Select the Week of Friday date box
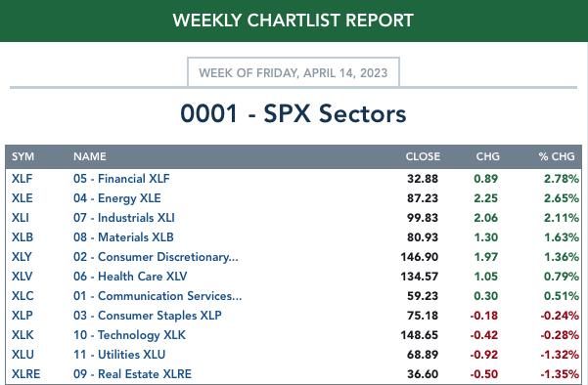The width and height of the screenshot is (588, 385). 294,72
